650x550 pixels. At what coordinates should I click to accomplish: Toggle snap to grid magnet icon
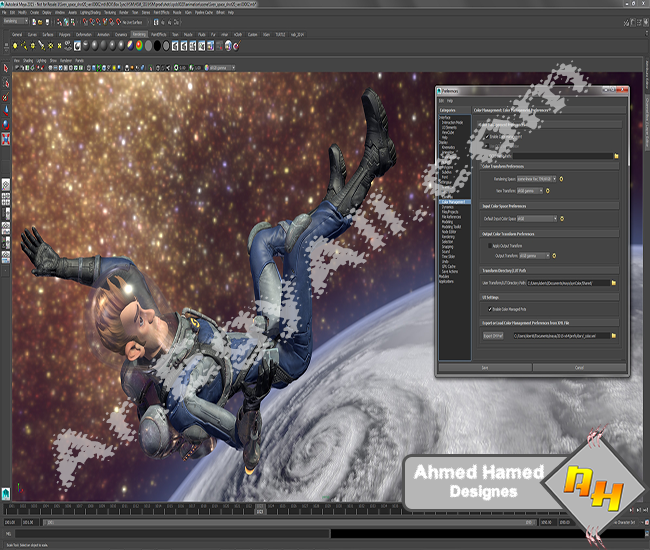tap(85, 22)
